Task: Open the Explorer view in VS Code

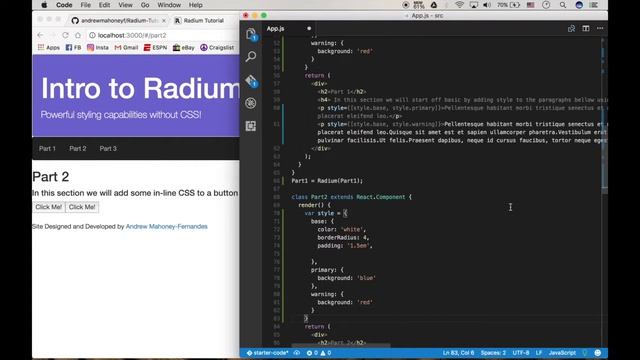Action: tap(251, 34)
